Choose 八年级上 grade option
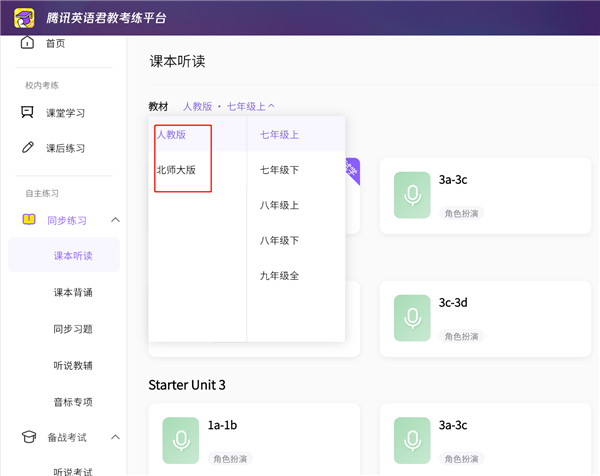This screenshot has width=600, height=476. pos(280,205)
